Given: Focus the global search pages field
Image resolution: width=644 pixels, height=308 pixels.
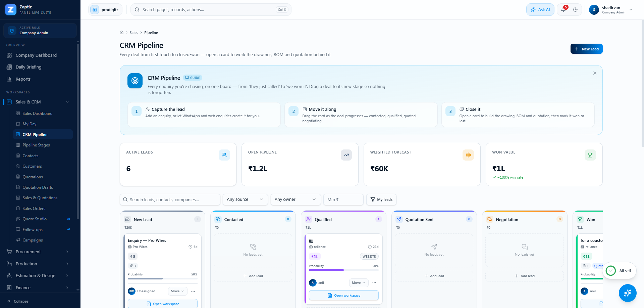Looking at the screenshot, I should [x=211, y=9].
